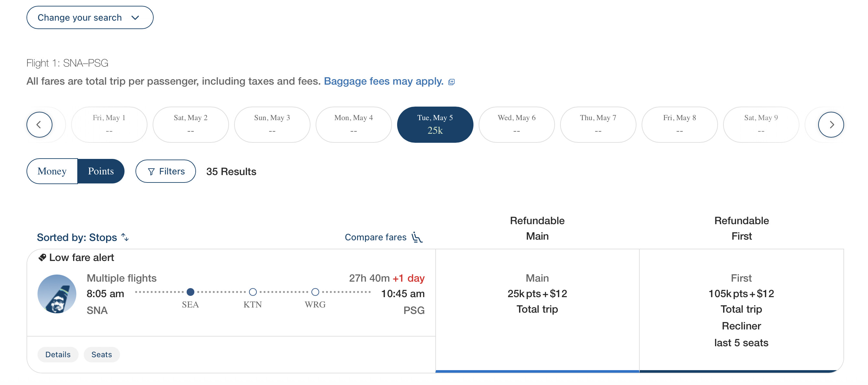Screen dimensions: 868x385
Task: Click the SEA stop marker on route line
Action: pyautogui.click(x=190, y=292)
